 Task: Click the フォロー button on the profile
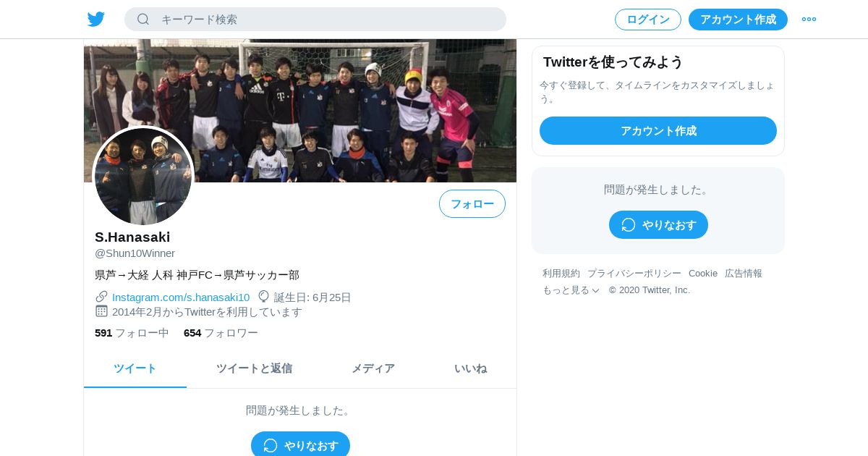tap(472, 203)
